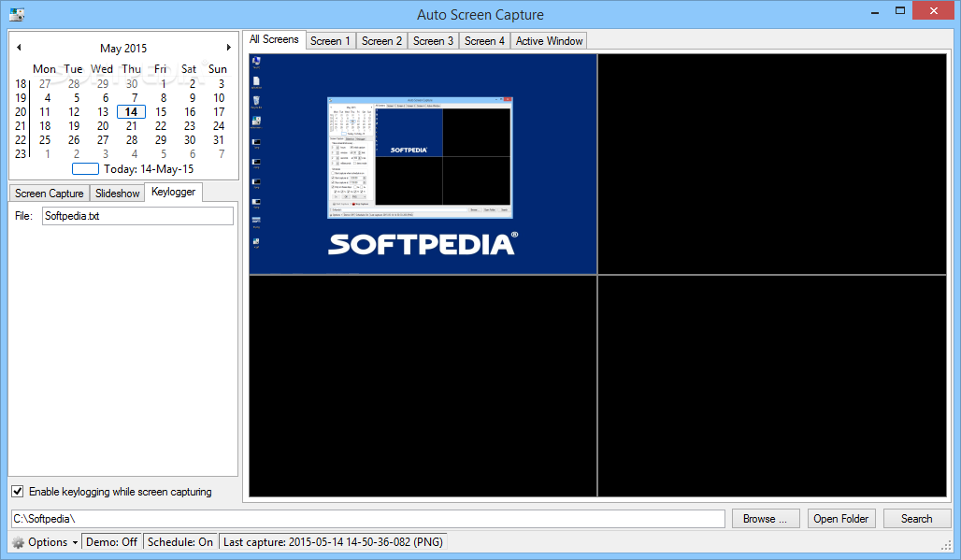Open the Screen 4 tab

(485, 41)
